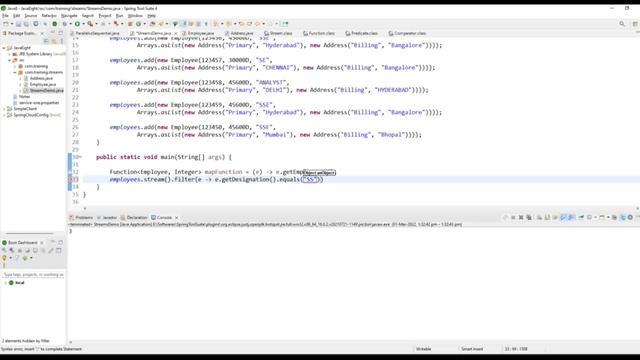Open the Navigate menu
The height and width of the screenshot is (360, 640).
pyautogui.click(x=69, y=16)
